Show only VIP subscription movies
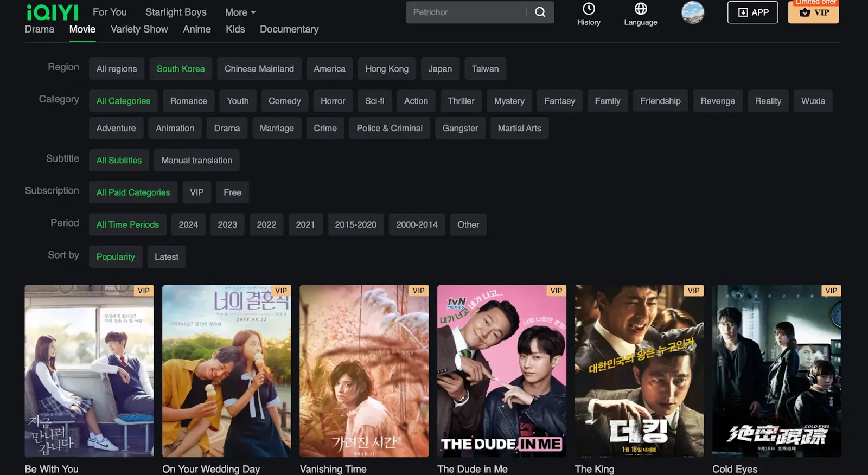The image size is (868, 475). pyautogui.click(x=197, y=192)
